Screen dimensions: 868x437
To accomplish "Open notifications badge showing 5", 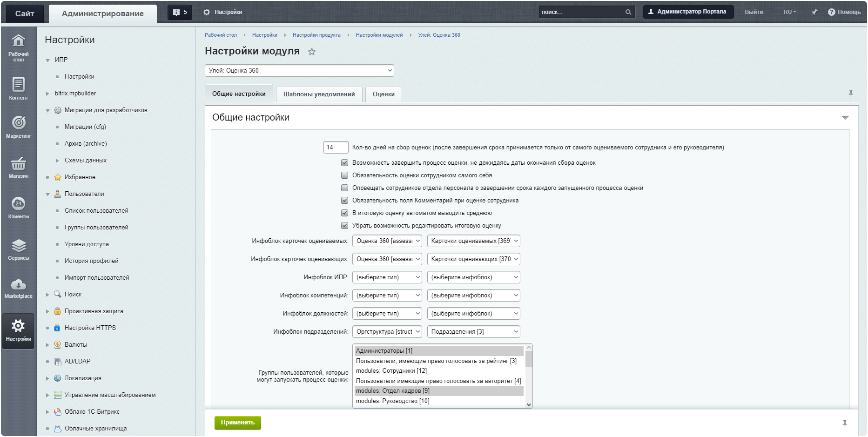I will pos(180,13).
